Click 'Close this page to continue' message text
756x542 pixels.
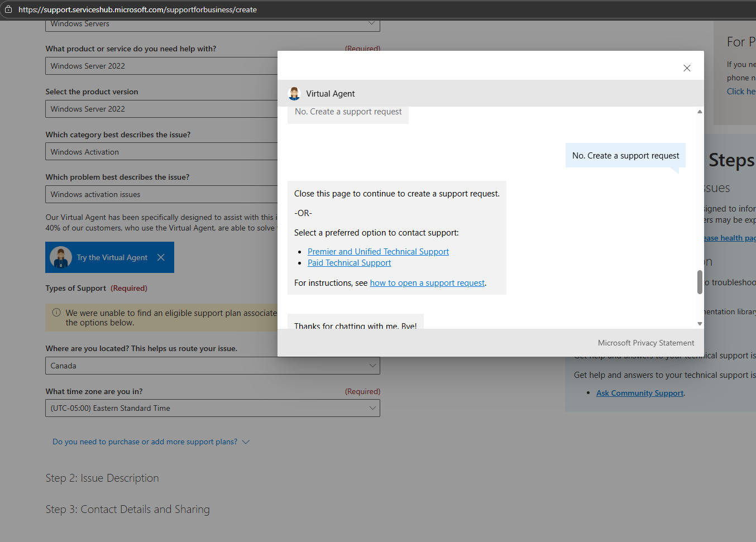coord(397,194)
